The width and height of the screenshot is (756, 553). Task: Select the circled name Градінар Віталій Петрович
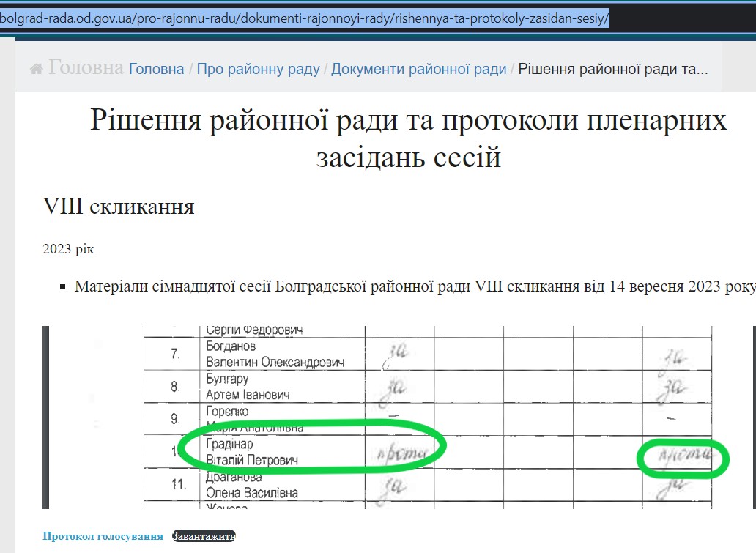point(252,452)
